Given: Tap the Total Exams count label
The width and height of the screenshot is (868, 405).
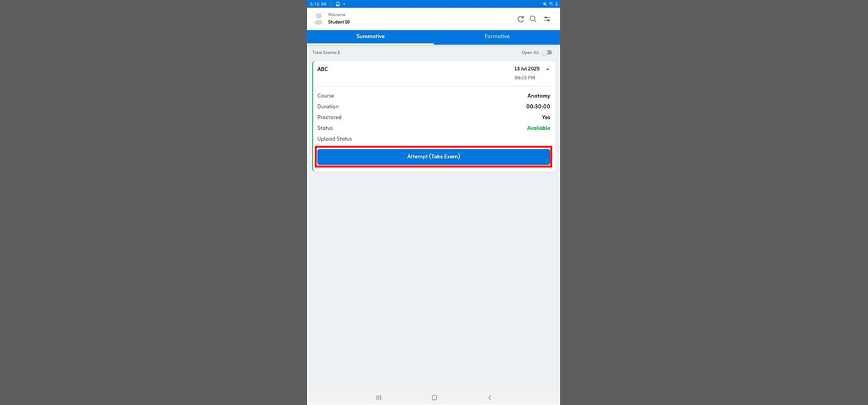Looking at the screenshot, I should pyautogui.click(x=326, y=53).
